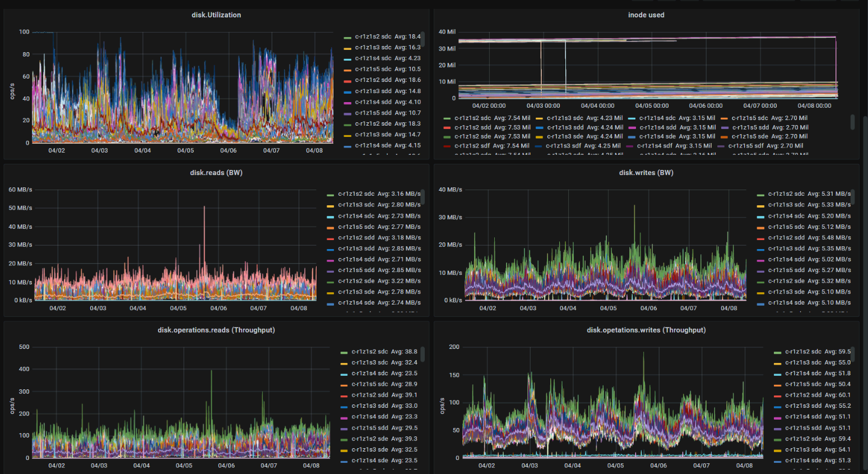Open the disk.reads (BW) panel title menu

coord(216,173)
